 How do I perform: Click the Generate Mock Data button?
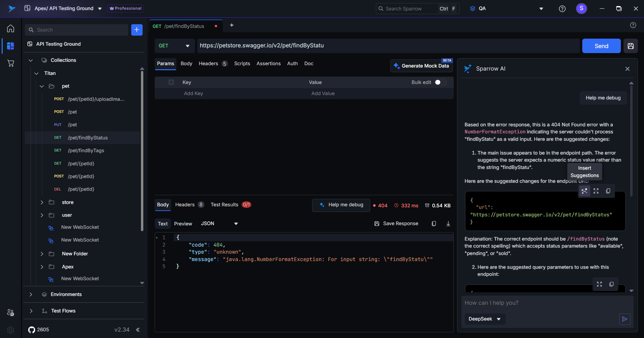pyautogui.click(x=422, y=66)
